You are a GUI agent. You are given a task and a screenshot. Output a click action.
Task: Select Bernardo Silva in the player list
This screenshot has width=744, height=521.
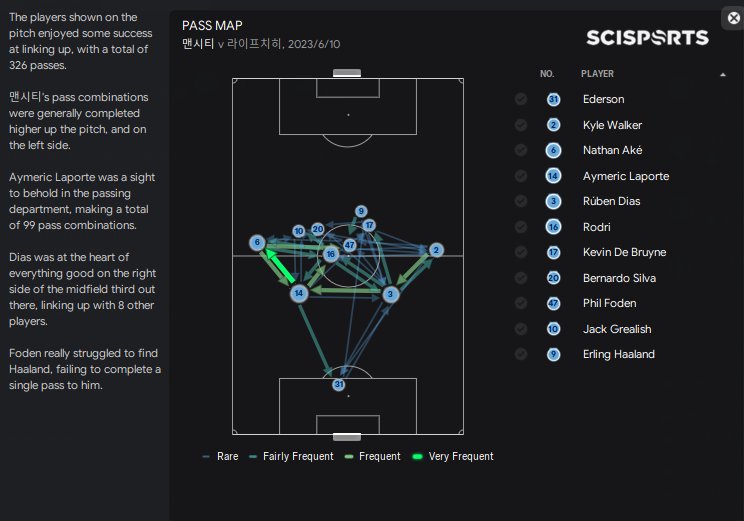point(619,278)
